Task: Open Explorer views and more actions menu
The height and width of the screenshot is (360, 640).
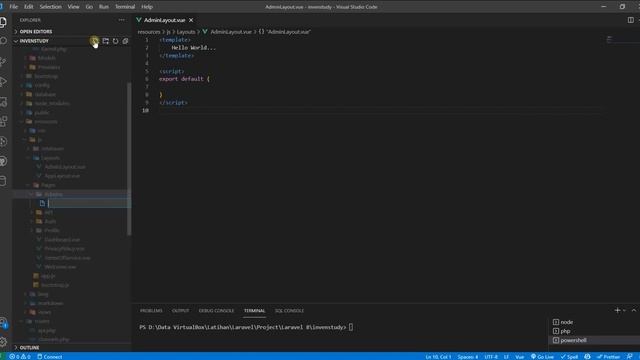Action: point(122,20)
